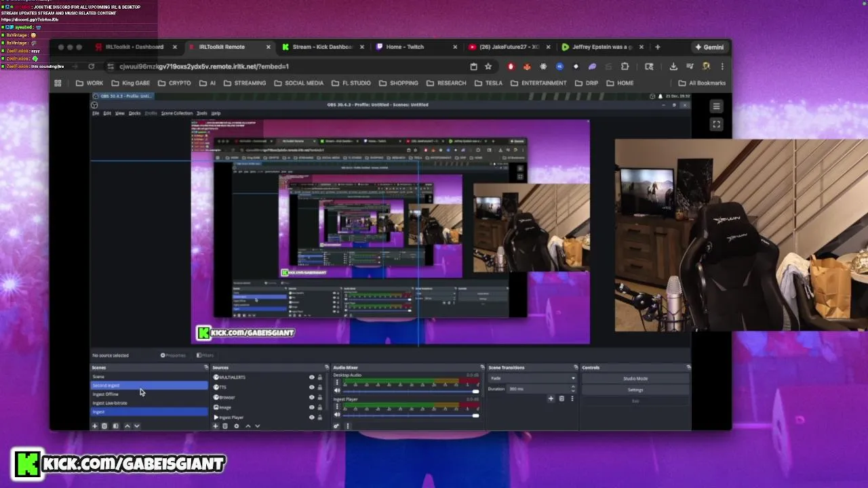The image size is (868, 488).
Task: Open Desktop Audio three-dot options menu
Action: pyautogui.click(x=337, y=382)
